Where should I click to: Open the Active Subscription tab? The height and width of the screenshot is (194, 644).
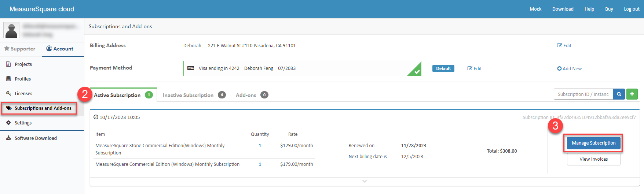(123, 95)
